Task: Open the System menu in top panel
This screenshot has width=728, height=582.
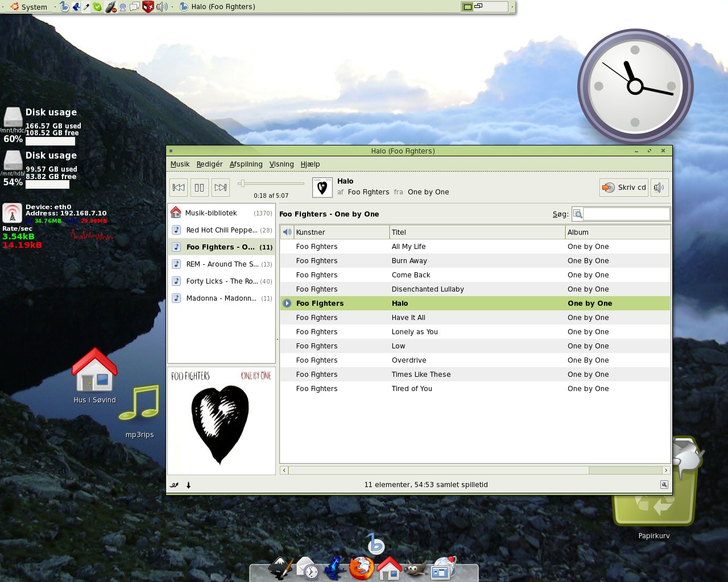Action: (28, 7)
